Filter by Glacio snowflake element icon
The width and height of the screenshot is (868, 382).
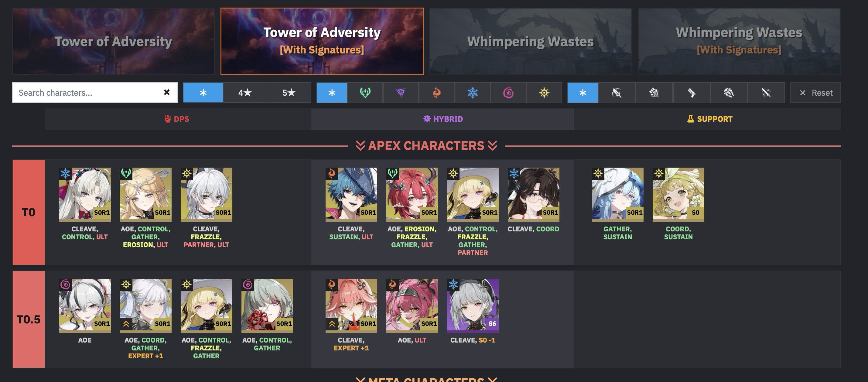coord(472,93)
